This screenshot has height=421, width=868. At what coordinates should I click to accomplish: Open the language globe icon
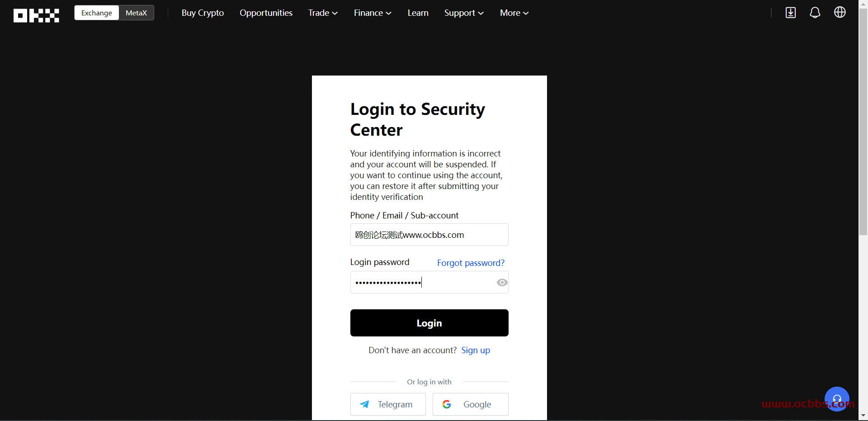[840, 12]
